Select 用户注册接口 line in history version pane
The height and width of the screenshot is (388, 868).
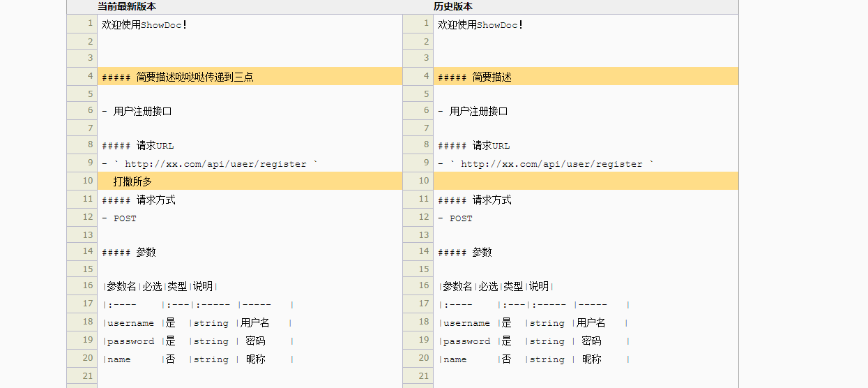coord(473,111)
